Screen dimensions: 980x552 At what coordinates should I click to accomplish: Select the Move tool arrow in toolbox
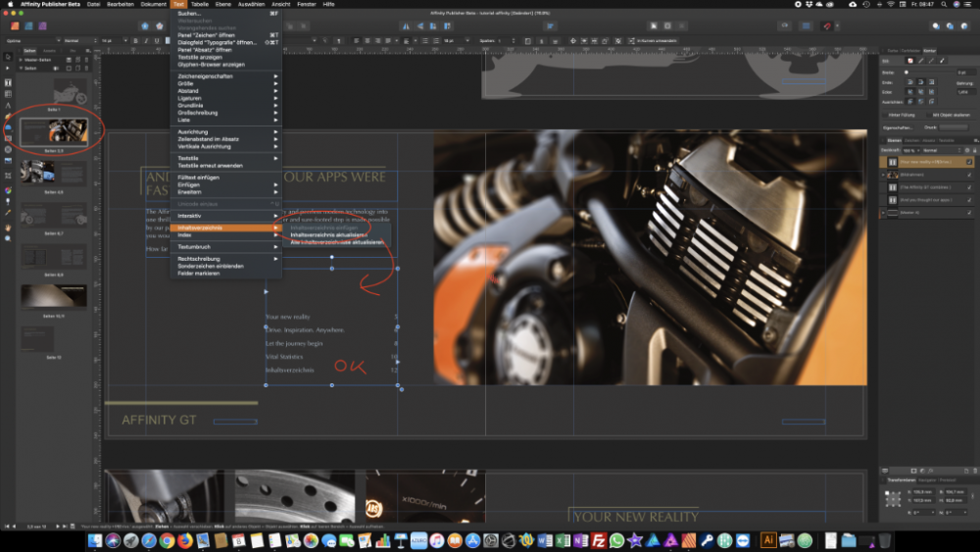tap(8, 57)
